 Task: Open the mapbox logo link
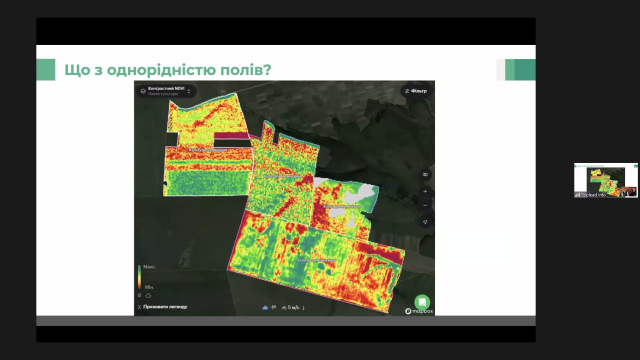point(419,311)
